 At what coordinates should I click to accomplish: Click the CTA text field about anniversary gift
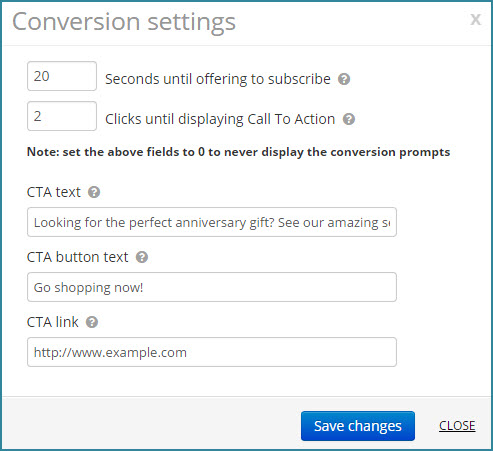[212, 222]
